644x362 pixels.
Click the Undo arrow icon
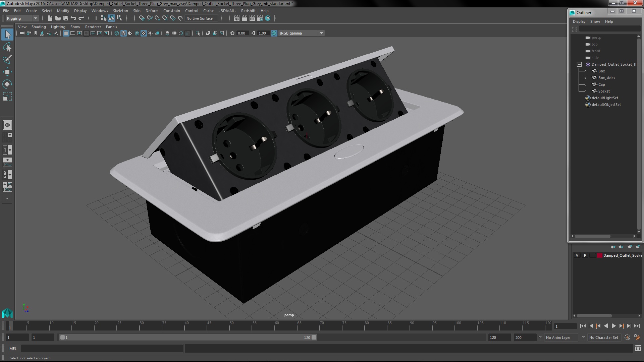coord(73,18)
